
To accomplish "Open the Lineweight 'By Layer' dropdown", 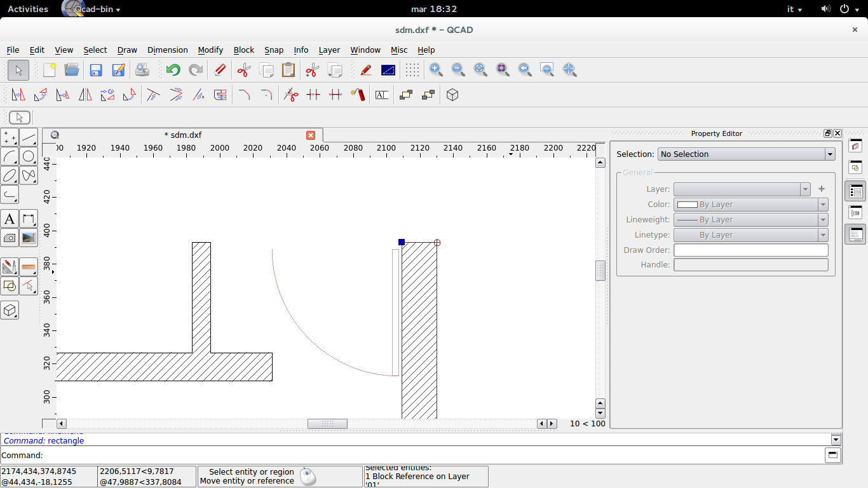I will 750,220.
